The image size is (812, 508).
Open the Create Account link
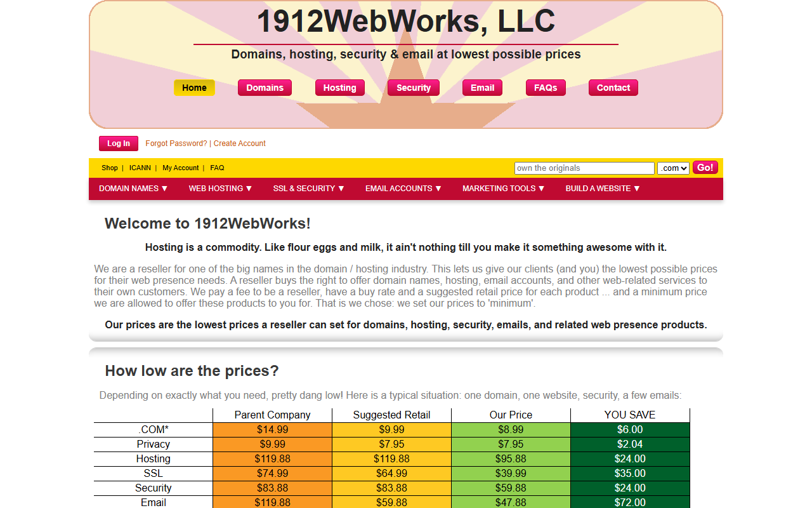(x=240, y=144)
